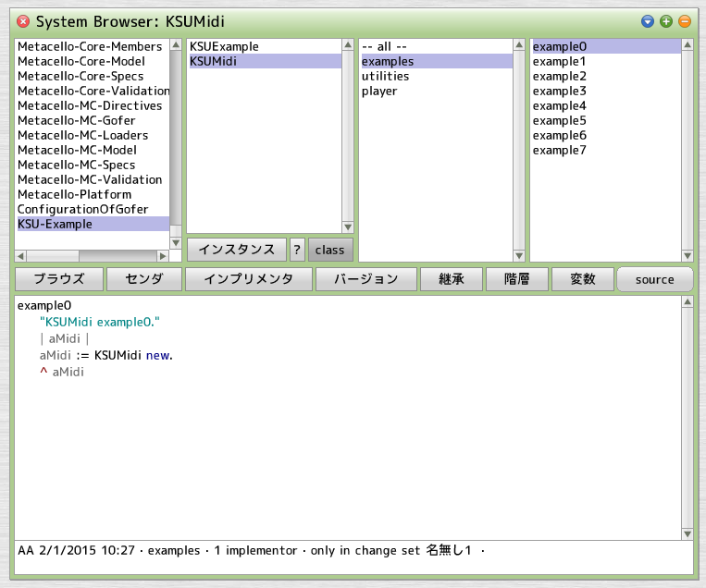Click the "KSUMidi example0." comment line
The image size is (706, 588).
(100, 322)
